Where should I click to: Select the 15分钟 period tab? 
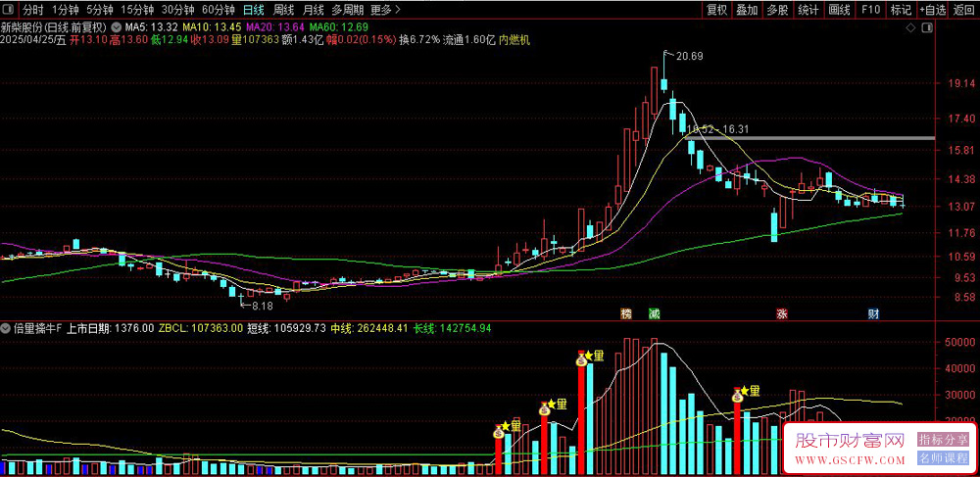137,10
